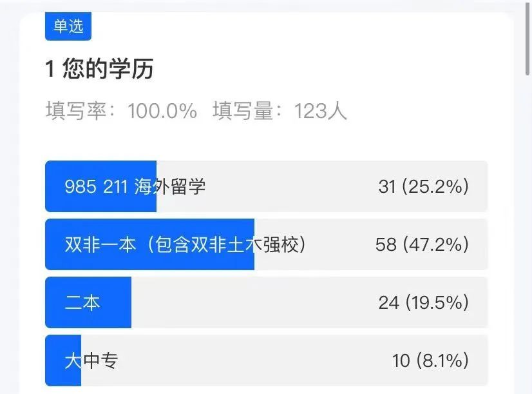Screen dimensions: 532x394
Task: Click the blue 单选 tag
Action: pos(68,26)
